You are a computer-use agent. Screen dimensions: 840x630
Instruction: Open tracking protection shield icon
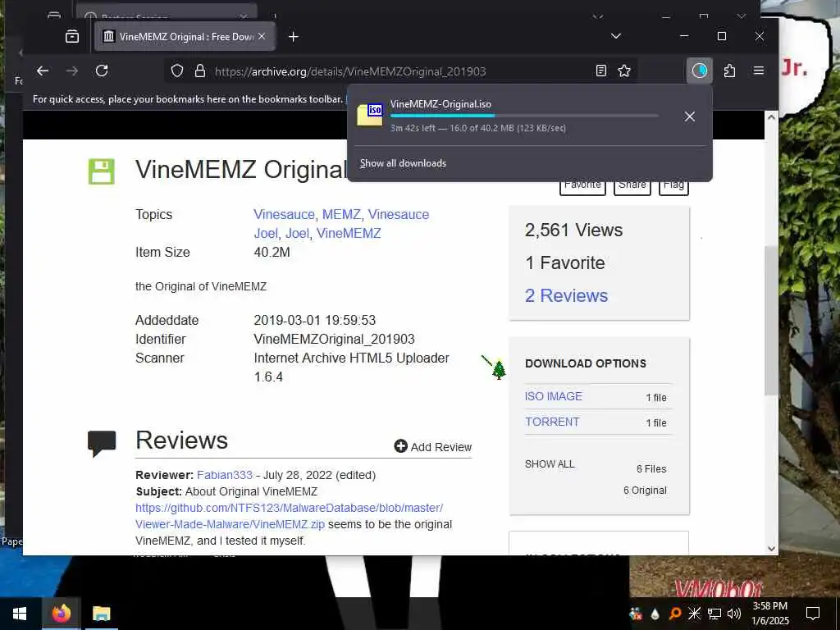click(x=177, y=71)
